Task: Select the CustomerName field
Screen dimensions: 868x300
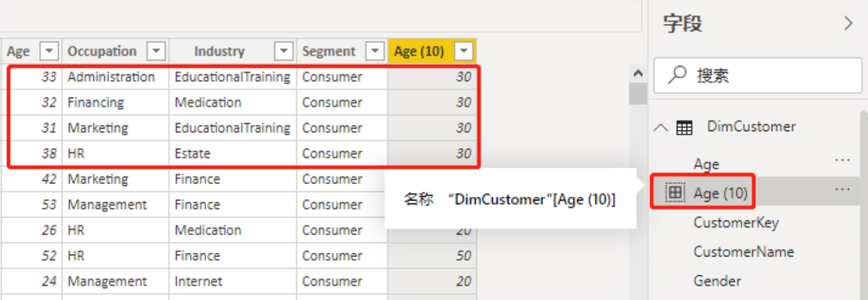Action: click(743, 251)
